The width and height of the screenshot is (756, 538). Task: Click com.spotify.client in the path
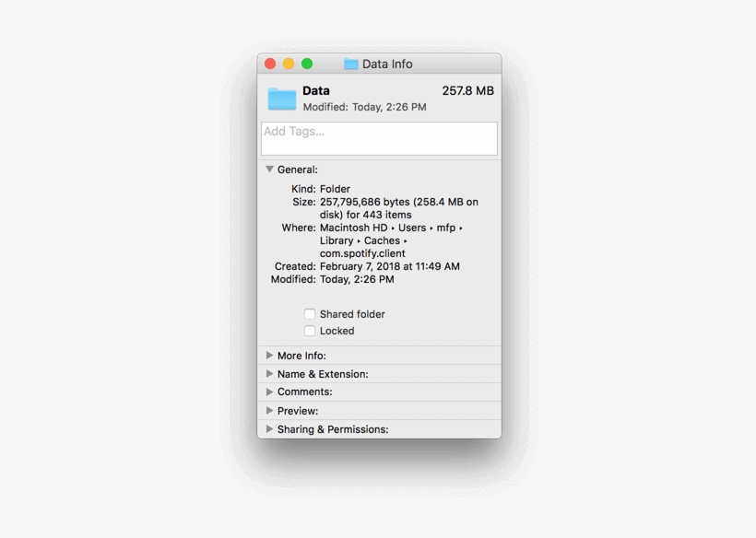[362, 253]
